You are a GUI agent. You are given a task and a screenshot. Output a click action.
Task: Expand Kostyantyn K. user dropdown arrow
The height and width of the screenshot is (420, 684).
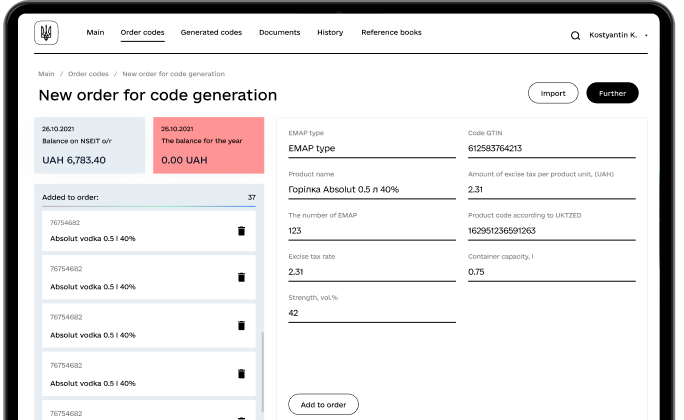coord(646,35)
